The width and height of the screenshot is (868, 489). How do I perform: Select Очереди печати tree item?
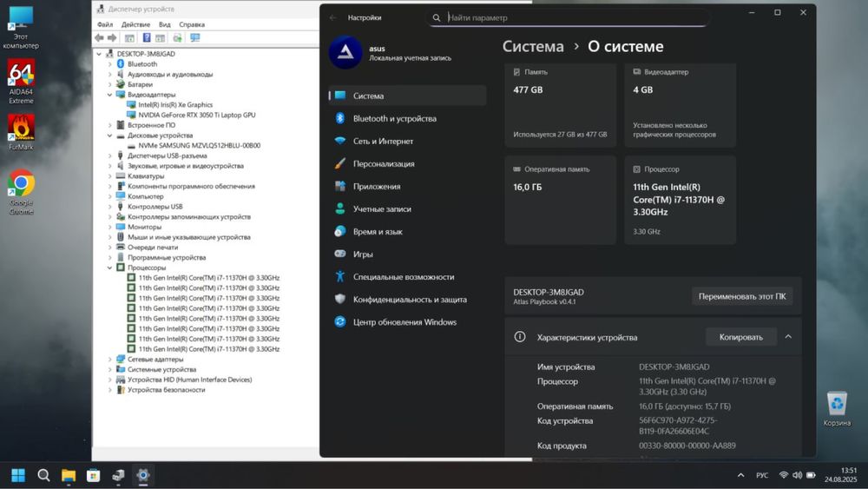pos(152,248)
